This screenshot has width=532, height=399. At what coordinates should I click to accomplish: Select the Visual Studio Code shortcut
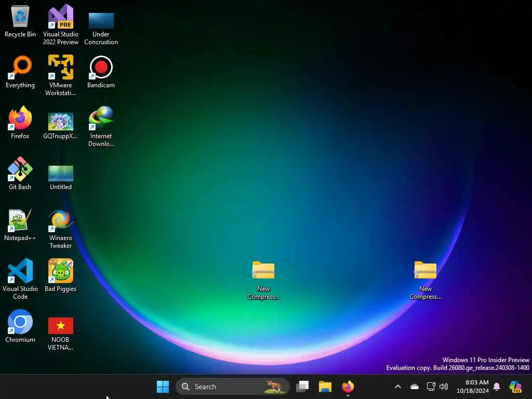point(20,279)
